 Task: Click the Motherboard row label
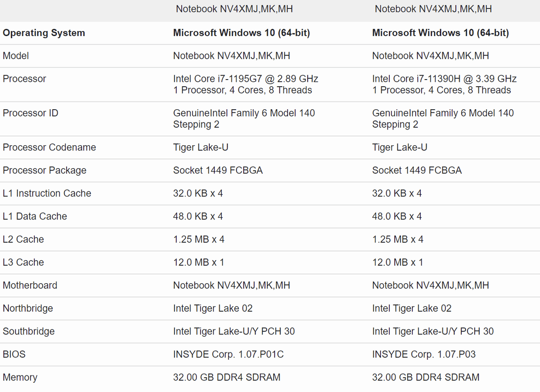(x=30, y=285)
